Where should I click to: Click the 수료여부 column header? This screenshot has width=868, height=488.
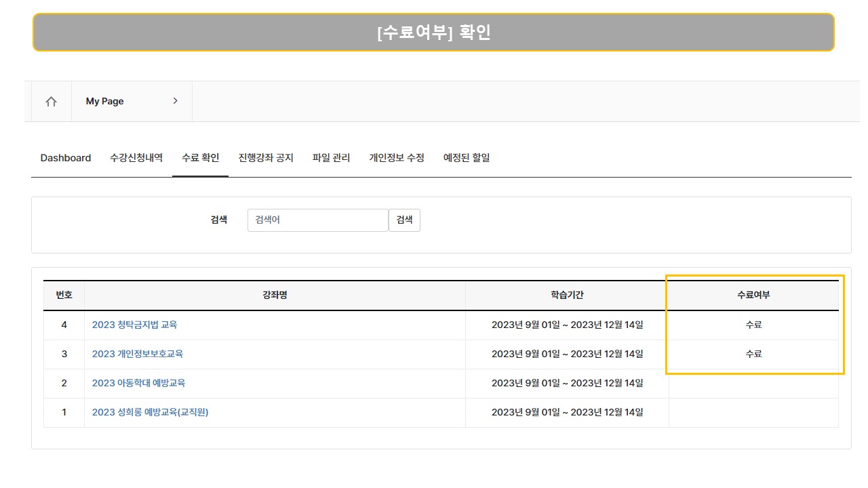point(753,296)
